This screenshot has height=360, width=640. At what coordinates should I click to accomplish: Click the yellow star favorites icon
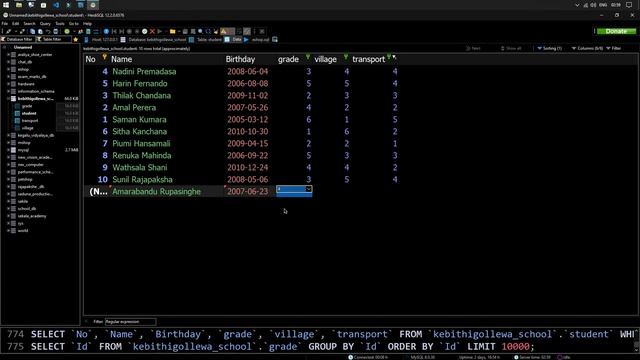[76, 40]
